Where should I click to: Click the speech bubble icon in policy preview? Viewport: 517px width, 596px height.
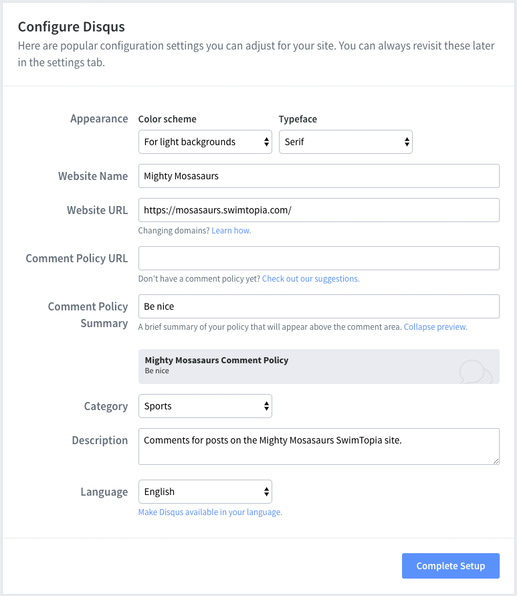pos(475,372)
